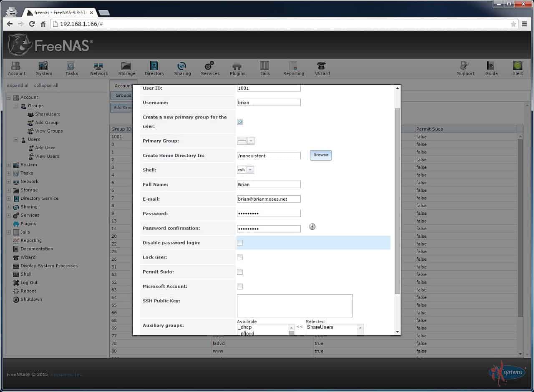Click the Add Group button behind dialog
534x392 pixels.
coord(122,107)
